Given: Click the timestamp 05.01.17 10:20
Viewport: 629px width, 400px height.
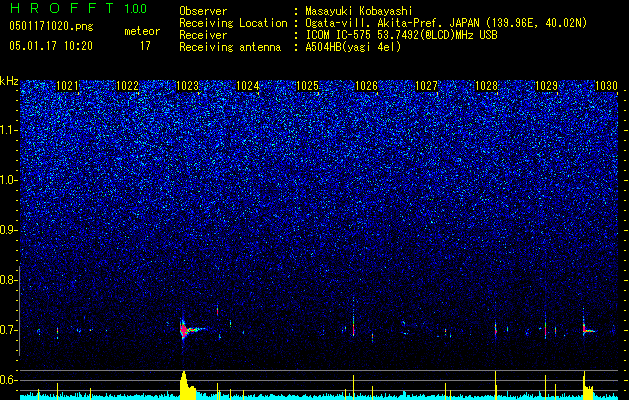Looking at the screenshot, I should tap(51, 46).
